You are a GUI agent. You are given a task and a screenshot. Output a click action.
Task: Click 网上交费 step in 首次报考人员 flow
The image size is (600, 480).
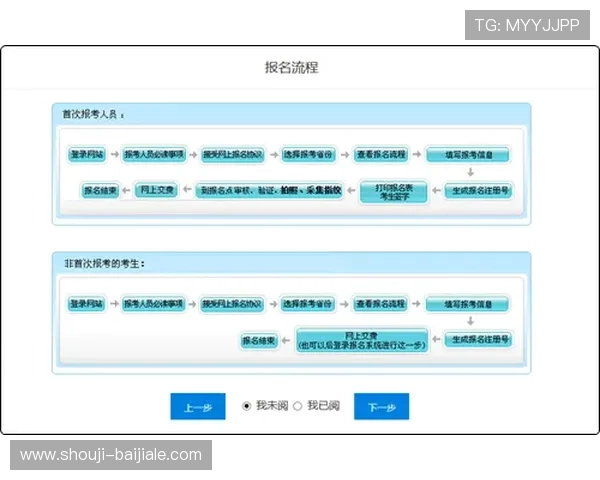click(x=157, y=189)
